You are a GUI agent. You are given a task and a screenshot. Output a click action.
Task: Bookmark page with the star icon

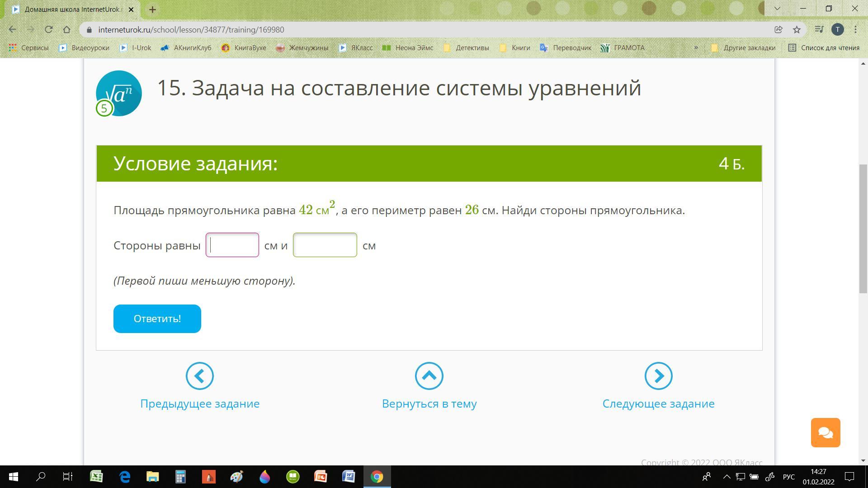[797, 30]
